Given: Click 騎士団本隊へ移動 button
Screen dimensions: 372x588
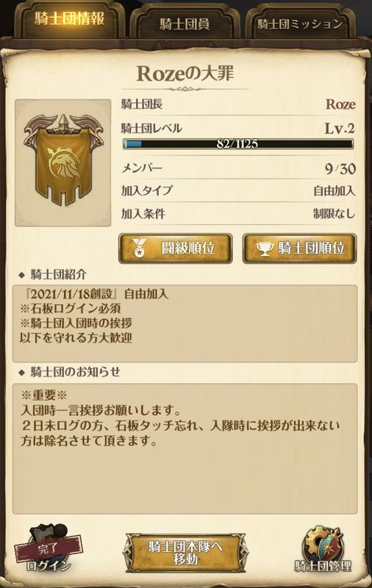Looking at the screenshot, I should click(185, 553).
